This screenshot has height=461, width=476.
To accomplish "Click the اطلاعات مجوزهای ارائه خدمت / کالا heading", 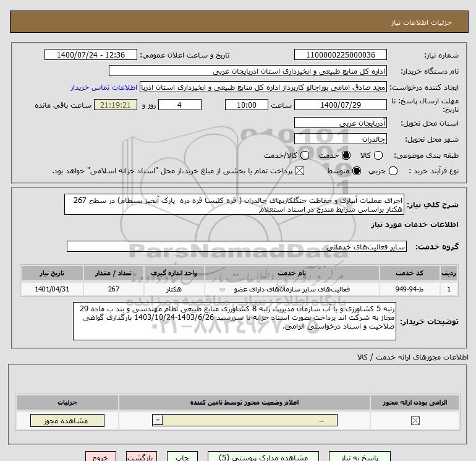I will click(412, 357).
